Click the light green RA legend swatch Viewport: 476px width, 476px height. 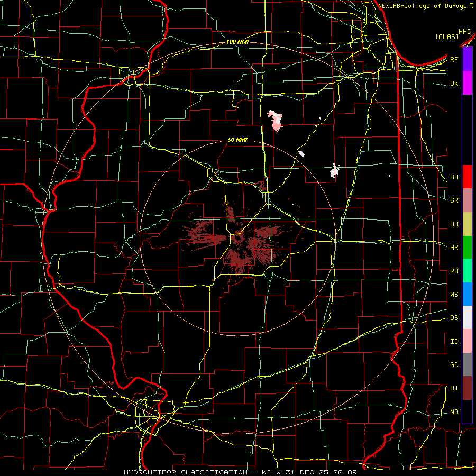467,271
